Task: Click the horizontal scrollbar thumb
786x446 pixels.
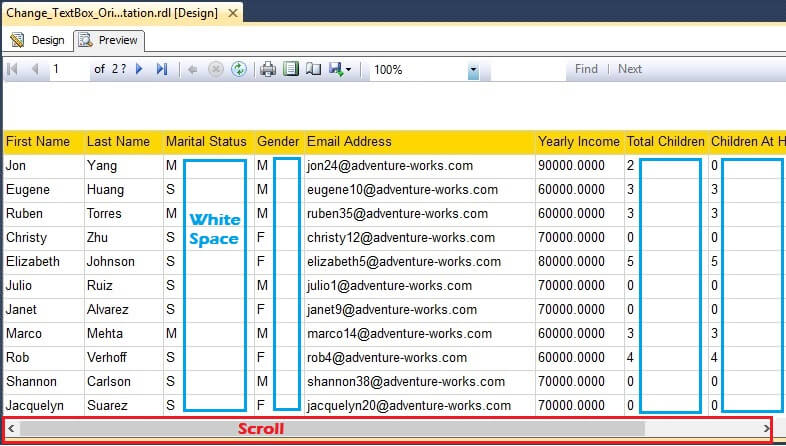Action: (x=332, y=428)
